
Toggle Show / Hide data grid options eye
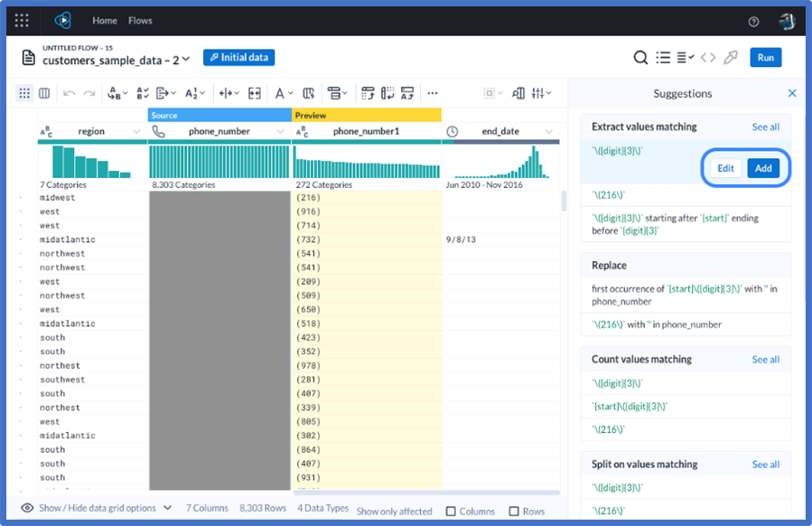[27, 508]
